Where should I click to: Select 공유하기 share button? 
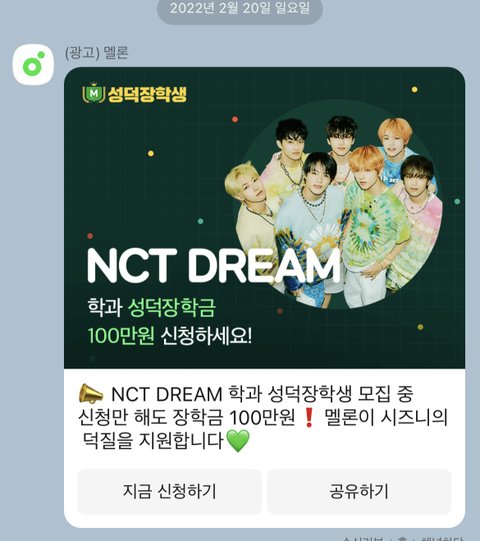(359, 491)
